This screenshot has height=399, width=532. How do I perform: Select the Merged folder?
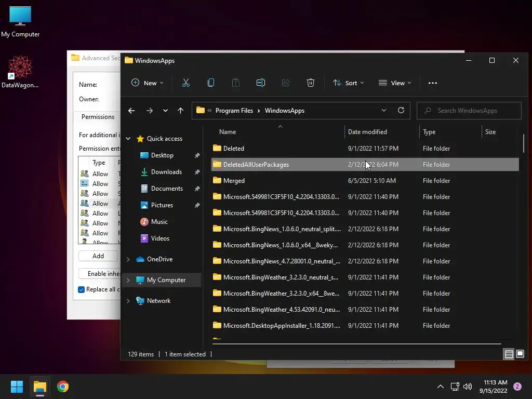click(x=365, y=180)
